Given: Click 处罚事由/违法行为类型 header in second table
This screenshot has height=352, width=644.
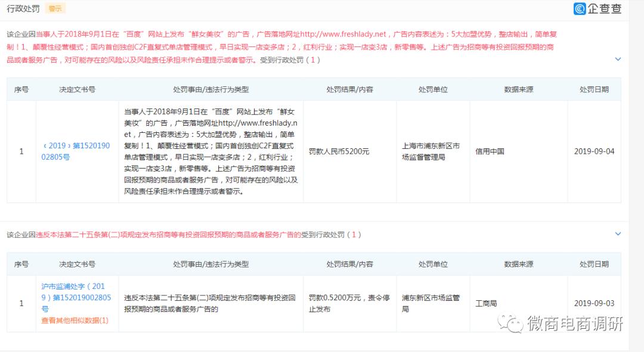Looking at the screenshot, I should 210,264.
